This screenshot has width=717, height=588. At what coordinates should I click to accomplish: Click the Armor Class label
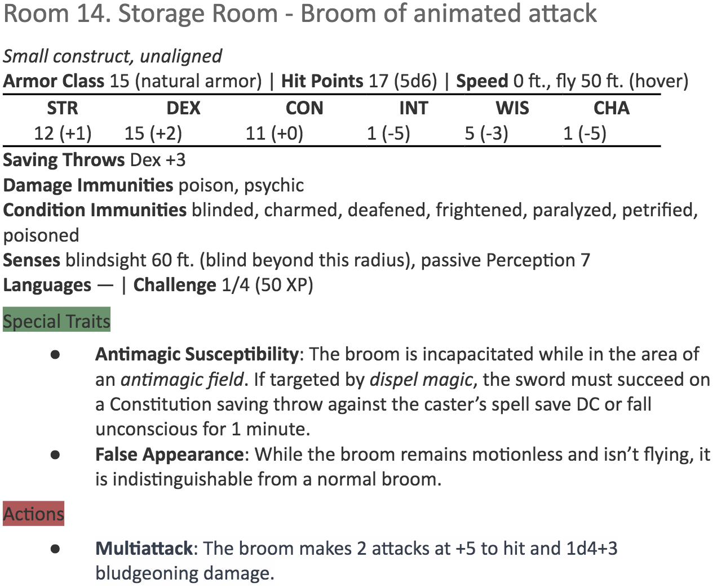pyautogui.click(x=54, y=81)
